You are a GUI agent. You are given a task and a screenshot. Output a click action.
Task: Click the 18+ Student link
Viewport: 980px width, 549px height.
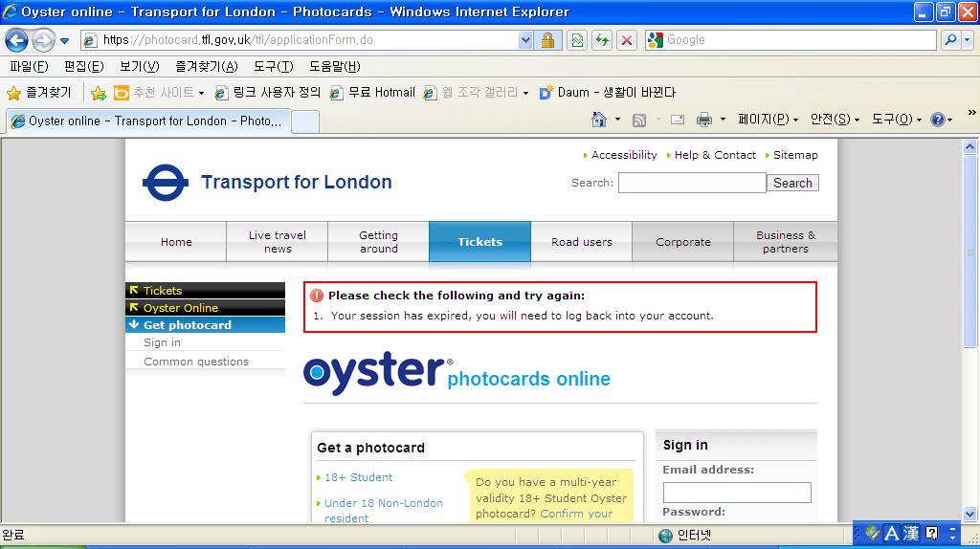[x=358, y=477]
